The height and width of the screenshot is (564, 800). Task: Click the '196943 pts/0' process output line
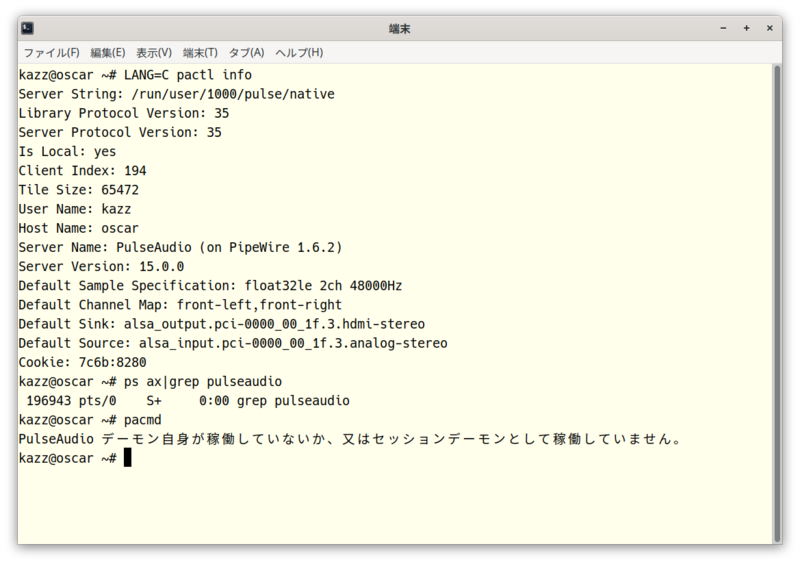188,401
